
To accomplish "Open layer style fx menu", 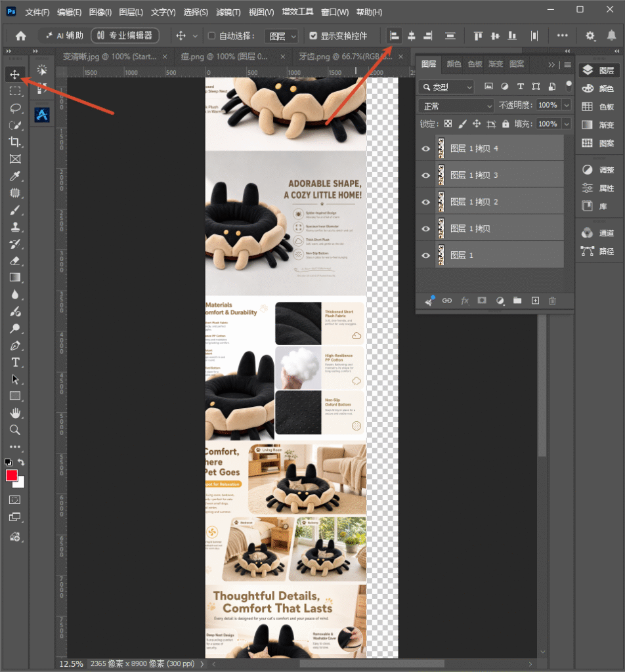I will (x=465, y=301).
